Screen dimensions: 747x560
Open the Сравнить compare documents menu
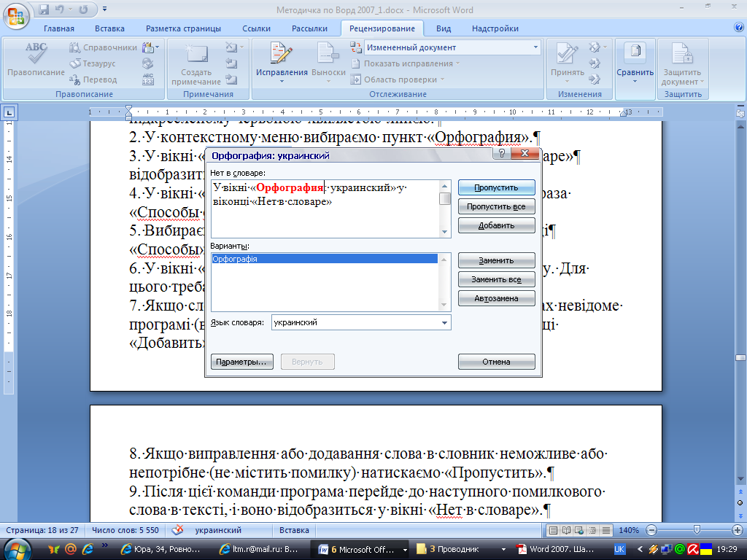tap(635, 63)
